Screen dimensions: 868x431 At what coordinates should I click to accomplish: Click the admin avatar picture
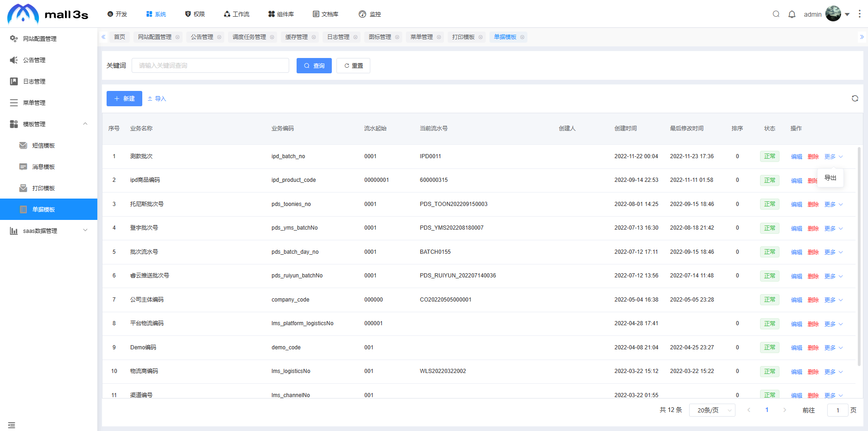coord(833,13)
